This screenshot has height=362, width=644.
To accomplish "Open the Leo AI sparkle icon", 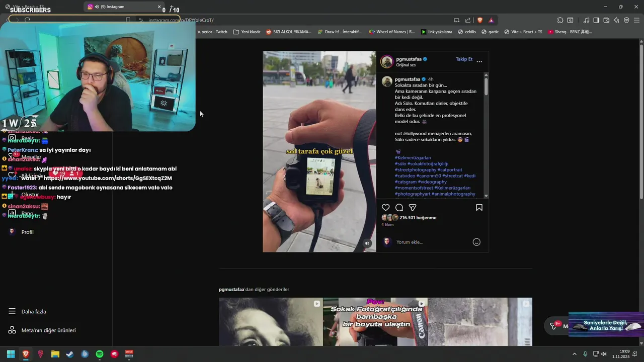I will pos(616,20).
